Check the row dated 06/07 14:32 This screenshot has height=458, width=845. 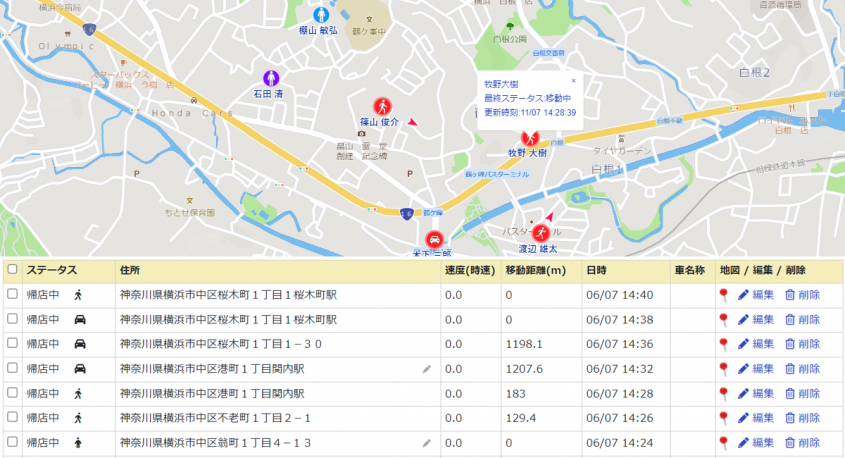12,367
